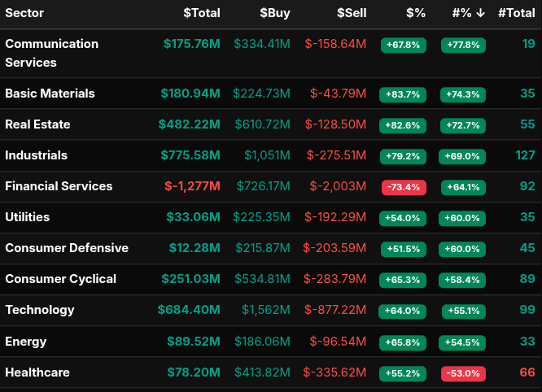Image resolution: width=542 pixels, height=392 pixels.
Task: Open the Communication Services sector row
Action: coord(51,53)
